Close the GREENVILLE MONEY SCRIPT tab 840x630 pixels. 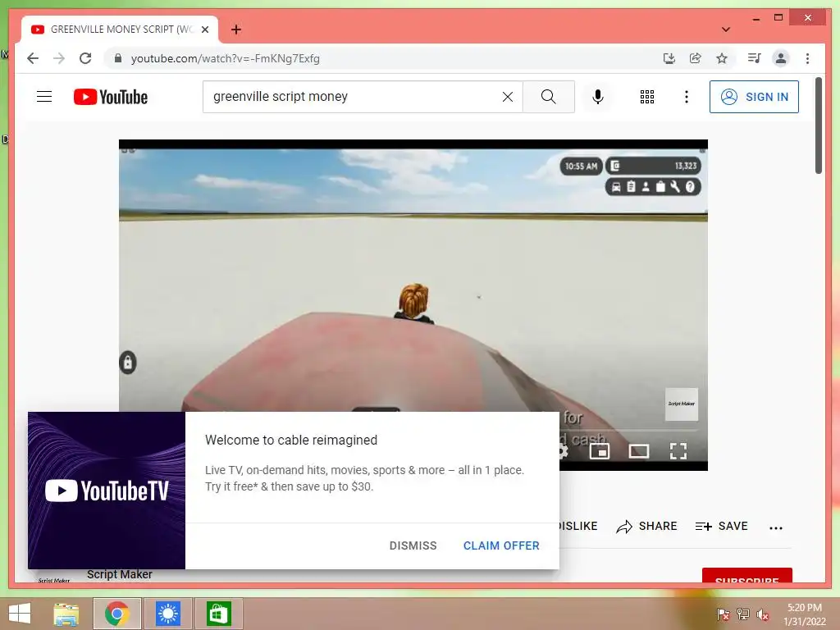pyautogui.click(x=204, y=30)
